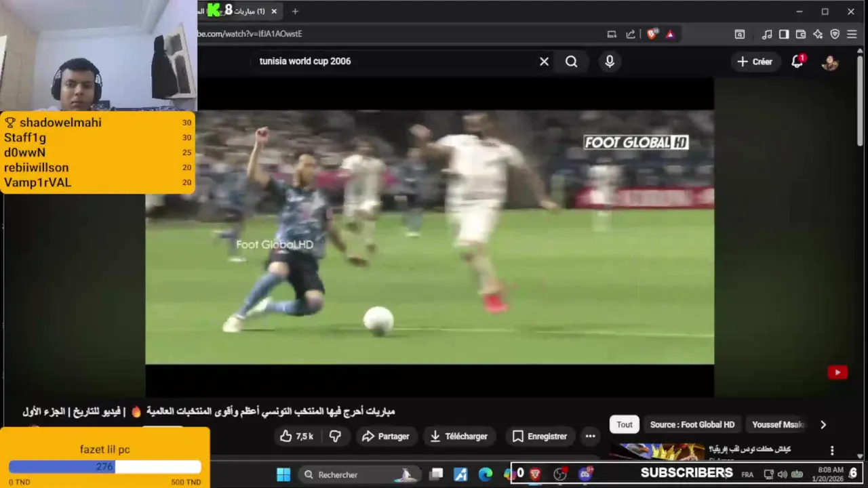Image resolution: width=868 pixels, height=488 pixels.
Task: Select the Youssef Msak chip
Action: point(777,425)
